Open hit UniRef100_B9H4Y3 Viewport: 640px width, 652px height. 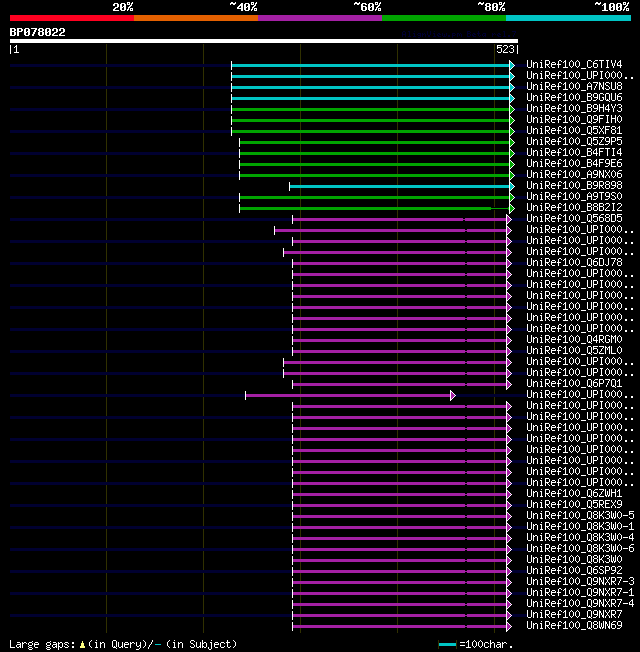(x=574, y=109)
